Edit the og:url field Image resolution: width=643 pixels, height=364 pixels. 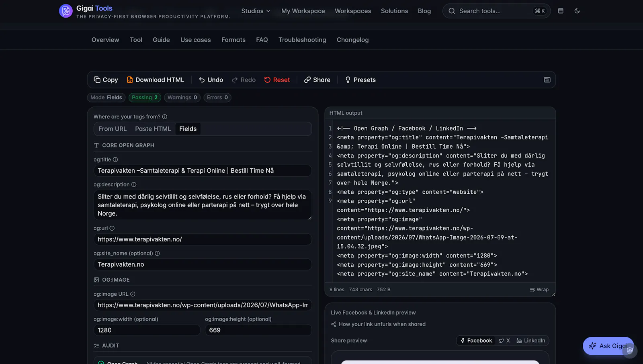(x=203, y=239)
